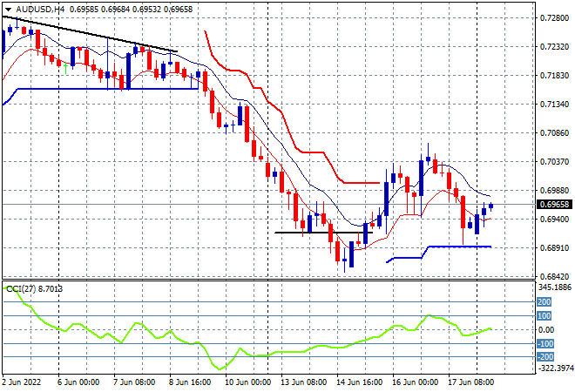
Task: Click the 7 Jun 08:00 time label
Action: pos(134,382)
